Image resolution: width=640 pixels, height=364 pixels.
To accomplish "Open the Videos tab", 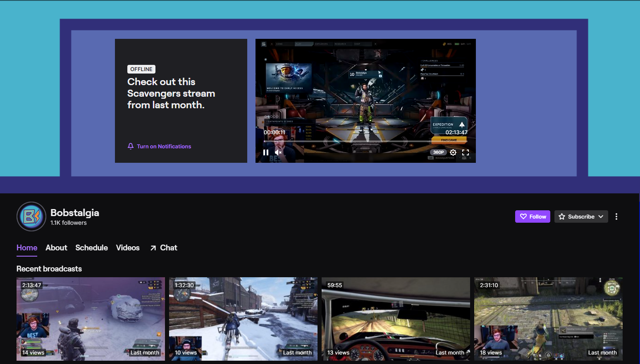I will point(128,248).
